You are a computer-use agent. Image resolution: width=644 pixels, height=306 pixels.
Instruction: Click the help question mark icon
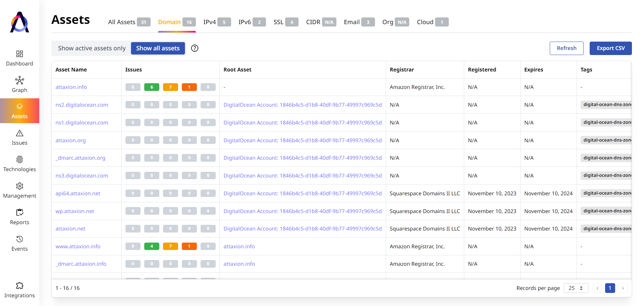click(195, 48)
